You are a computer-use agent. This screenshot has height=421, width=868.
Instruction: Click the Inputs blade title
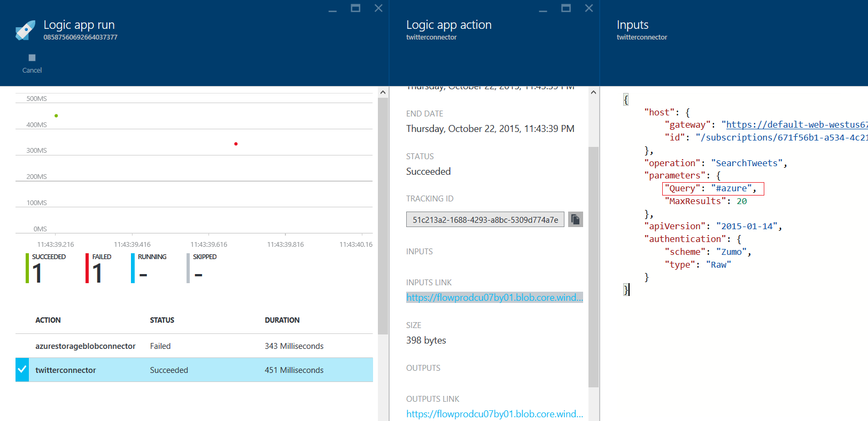point(632,25)
